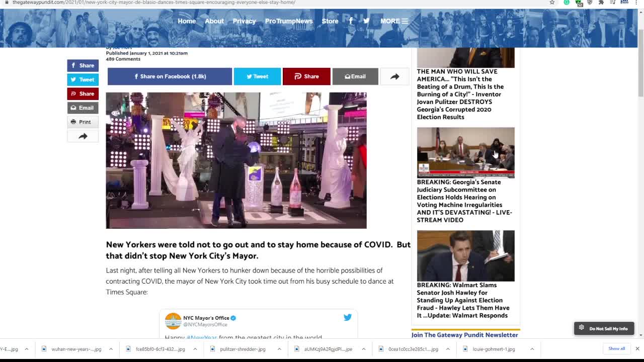644x362 pixels.
Task: Click Join The Gateway Pundit Newsletter link
Action: 464,335
